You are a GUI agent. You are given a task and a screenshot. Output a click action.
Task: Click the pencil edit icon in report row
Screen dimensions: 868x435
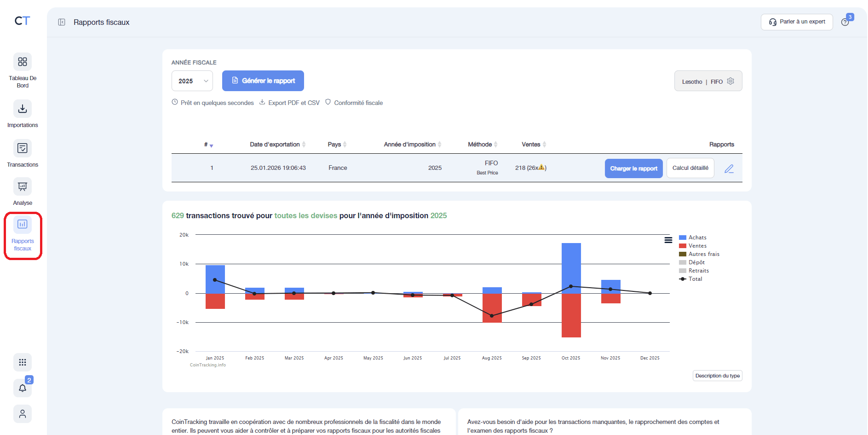pyautogui.click(x=729, y=168)
